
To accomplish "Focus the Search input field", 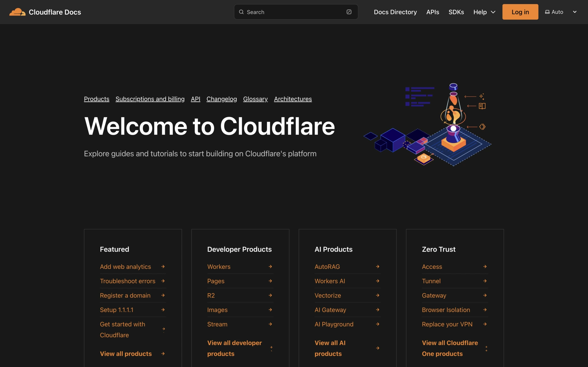I will tap(296, 12).
